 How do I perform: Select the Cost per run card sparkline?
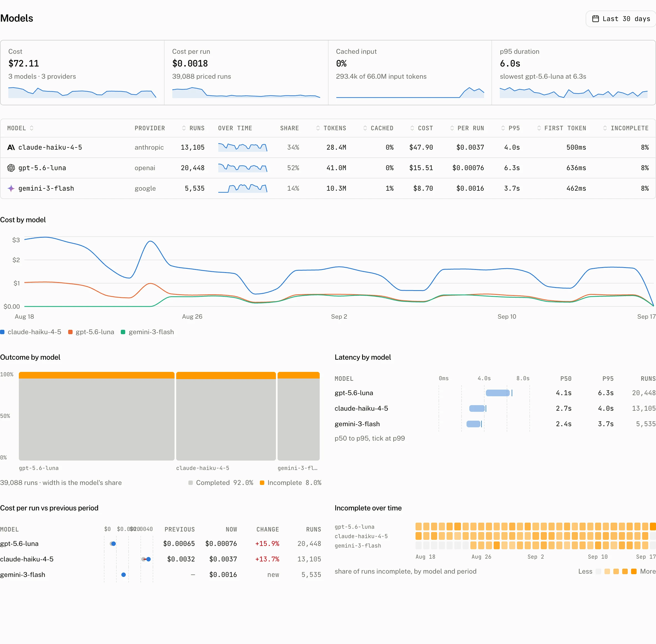pos(246,92)
